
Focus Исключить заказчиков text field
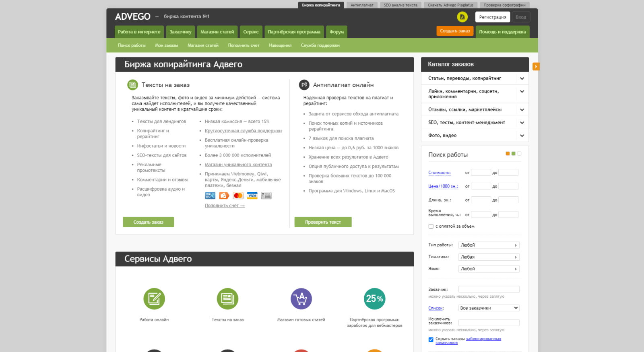(x=489, y=323)
